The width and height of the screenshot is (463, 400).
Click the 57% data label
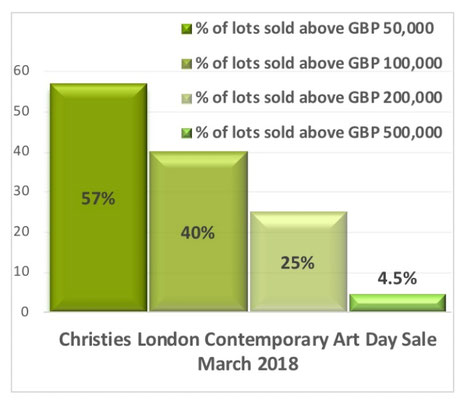(98, 199)
